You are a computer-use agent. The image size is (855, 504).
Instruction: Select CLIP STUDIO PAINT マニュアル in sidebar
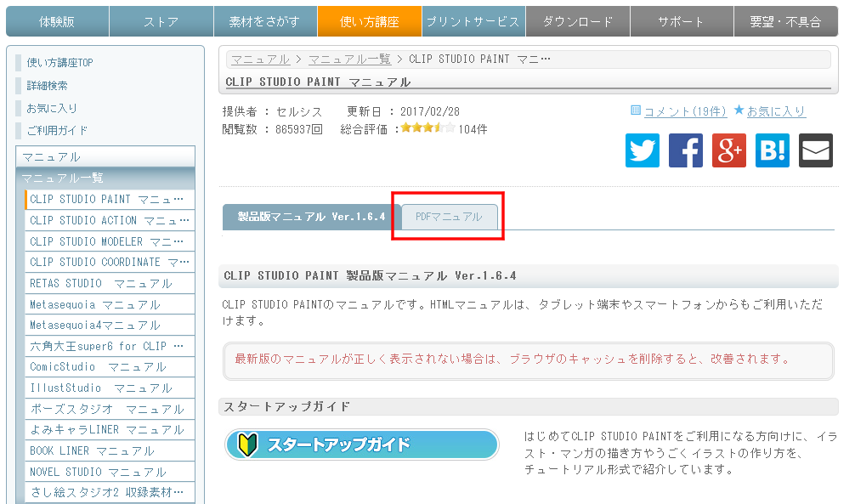click(x=110, y=199)
